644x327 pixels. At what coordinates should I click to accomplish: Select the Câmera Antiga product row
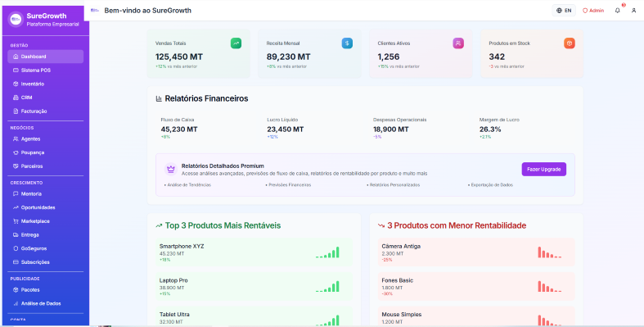(x=476, y=252)
